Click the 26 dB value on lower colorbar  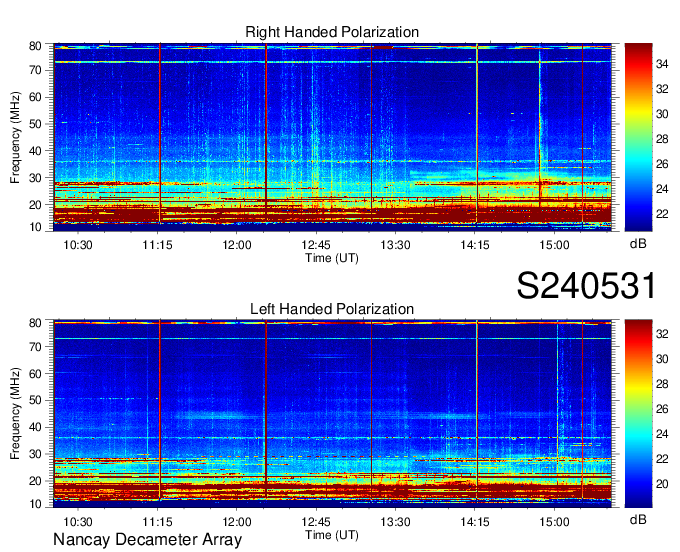pyautogui.click(x=662, y=409)
